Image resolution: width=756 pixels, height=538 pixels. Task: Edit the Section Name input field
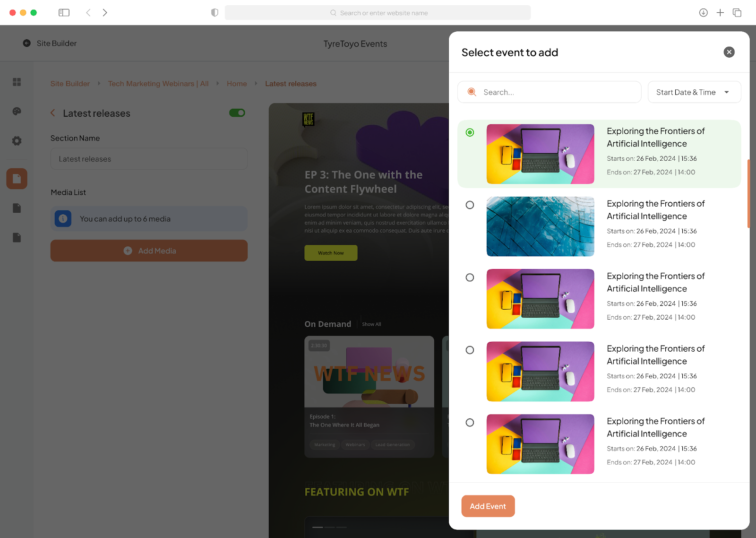coord(149,159)
